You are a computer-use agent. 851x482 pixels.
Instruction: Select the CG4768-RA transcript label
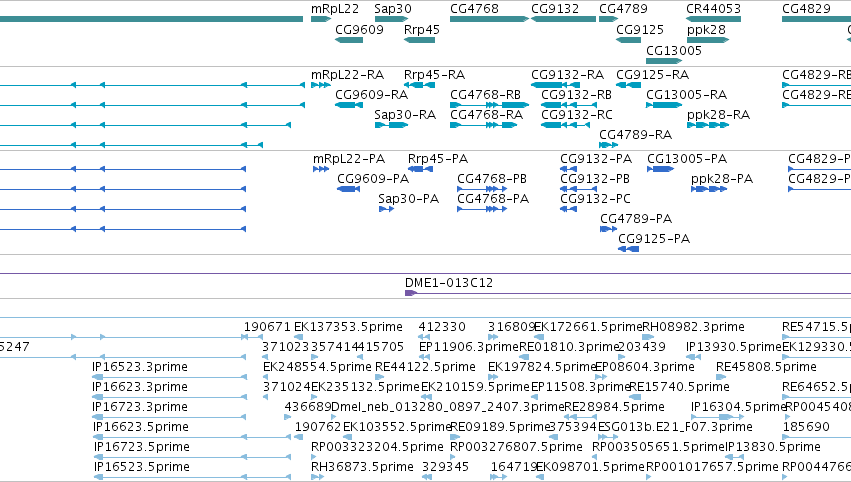point(486,115)
